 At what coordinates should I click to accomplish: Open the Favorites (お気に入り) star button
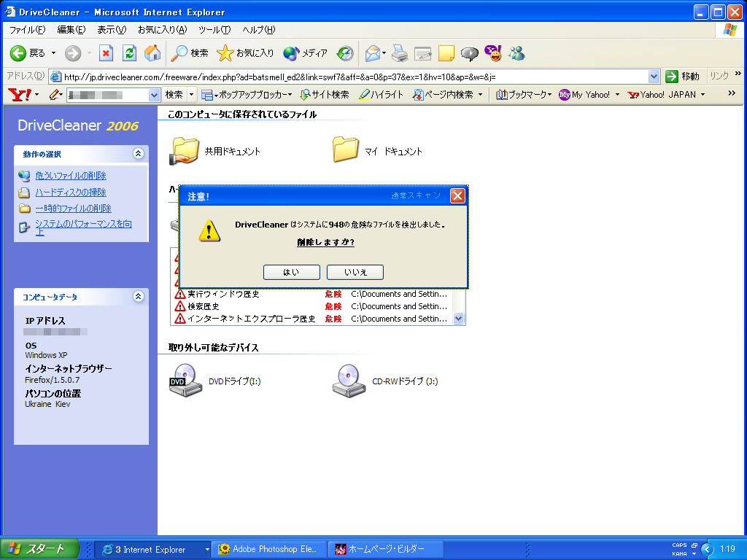(x=245, y=52)
